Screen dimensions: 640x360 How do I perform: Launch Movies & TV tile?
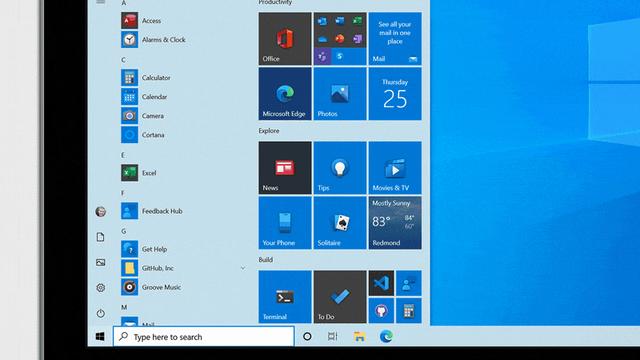click(x=395, y=168)
